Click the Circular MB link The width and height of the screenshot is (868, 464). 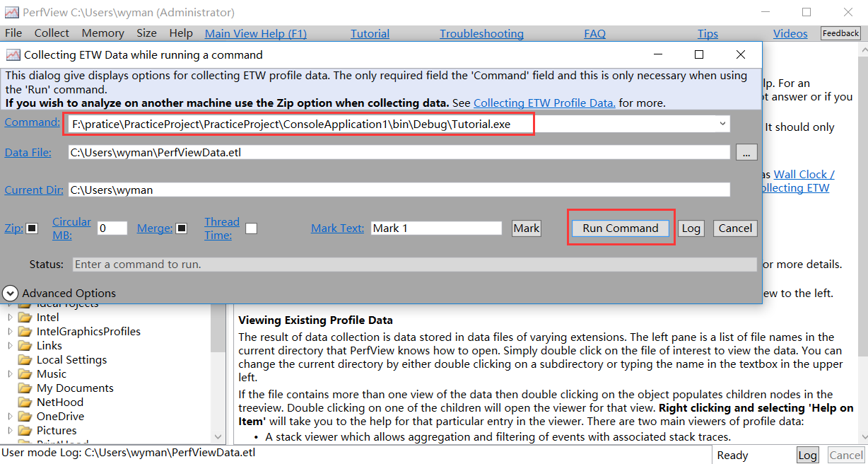point(71,228)
